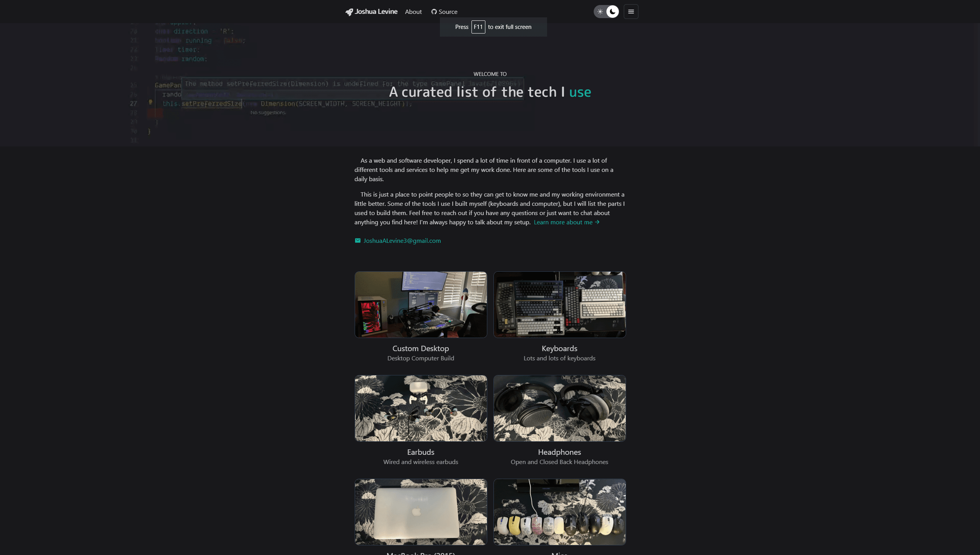This screenshot has width=980, height=555.
Task: Click the 'Headphones' card title
Action: 559,452
